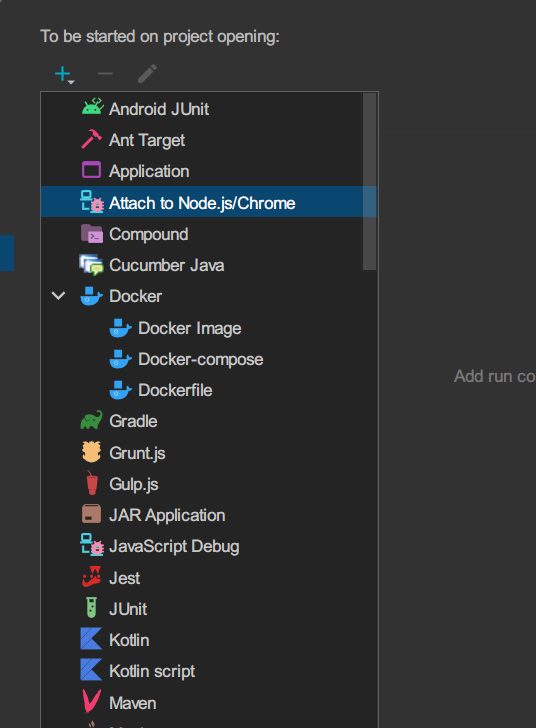Click the JavaScript Debug icon
This screenshot has width=536, height=728.
pos(92,545)
